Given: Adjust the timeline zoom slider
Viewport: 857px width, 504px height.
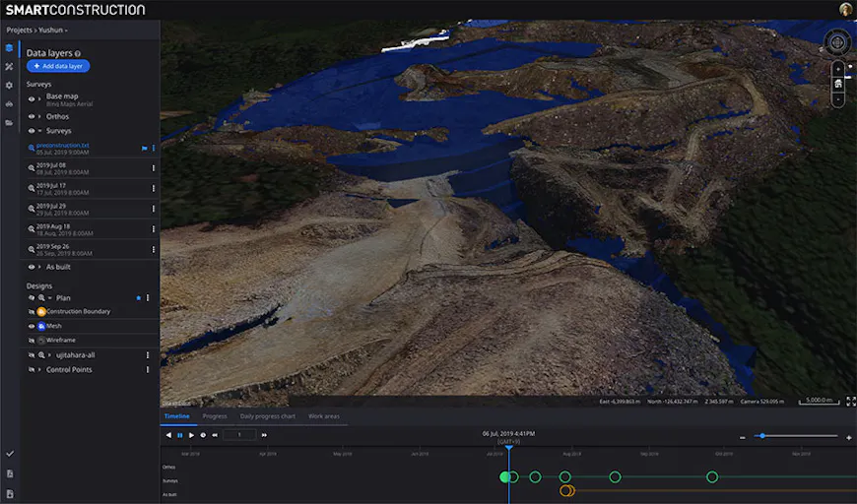Looking at the screenshot, I should 761,436.
